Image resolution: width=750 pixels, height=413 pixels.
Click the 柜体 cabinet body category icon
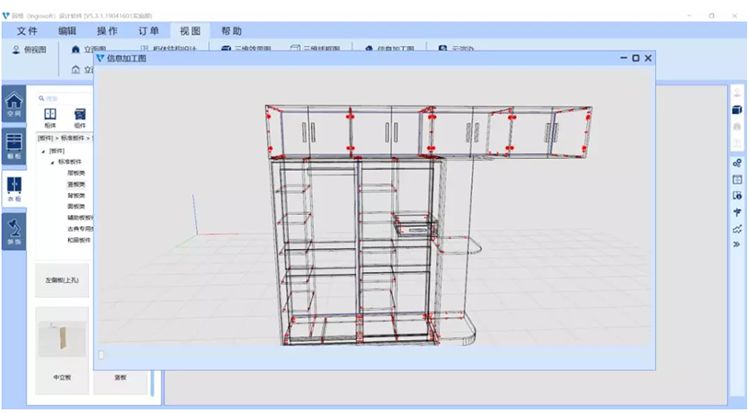click(x=50, y=118)
